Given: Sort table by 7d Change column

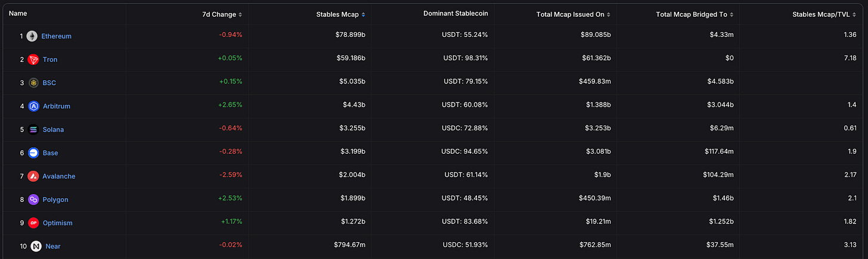Looking at the screenshot, I should coord(222,14).
